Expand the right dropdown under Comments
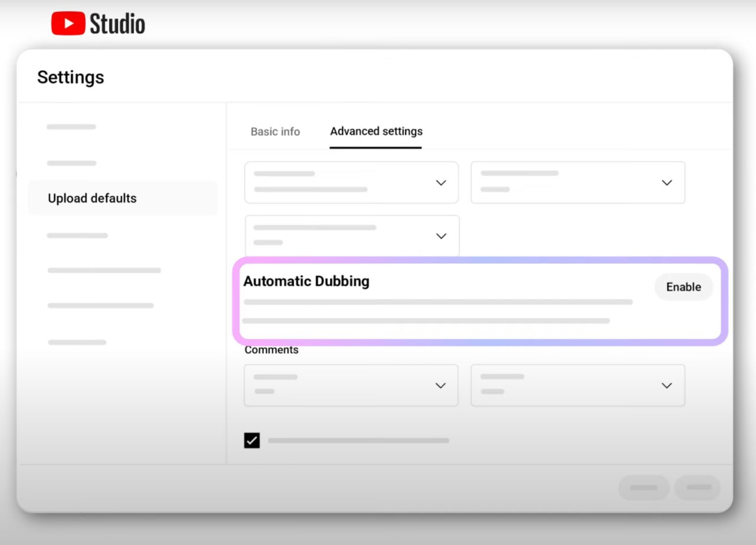The height and width of the screenshot is (545, 756). 578,385
